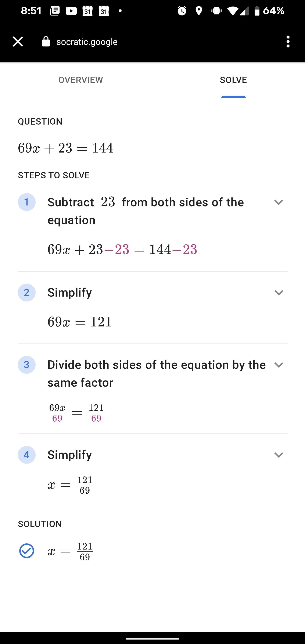The width and height of the screenshot is (305, 644).
Task: Expand step 3 Divide both sides chevron
Action: tap(279, 365)
